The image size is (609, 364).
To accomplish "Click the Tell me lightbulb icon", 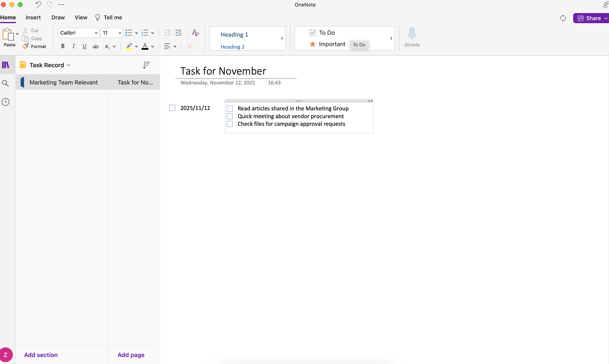I will (97, 17).
